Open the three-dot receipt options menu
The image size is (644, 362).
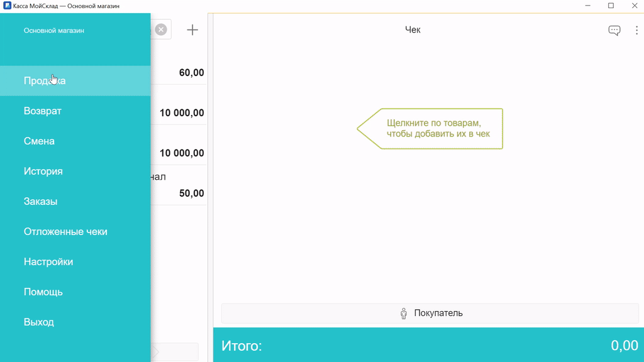coord(636,30)
